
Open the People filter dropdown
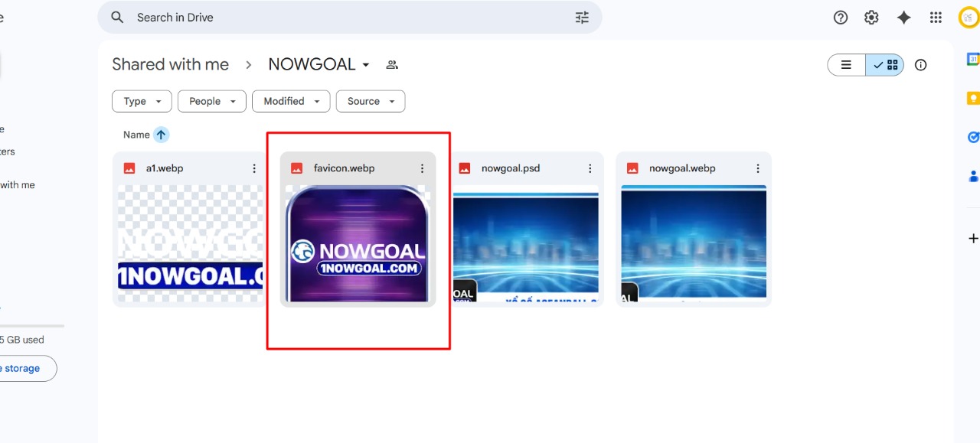pos(212,101)
